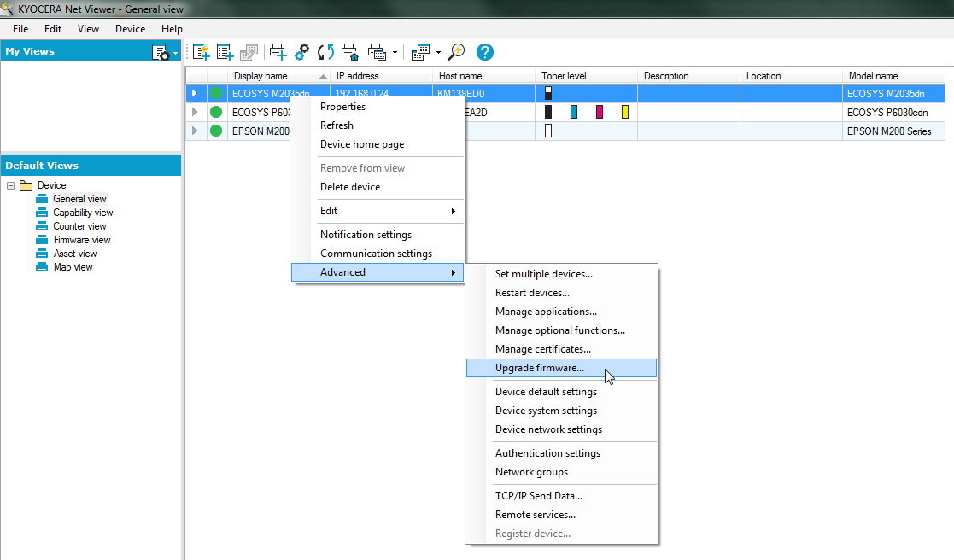The width and height of the screenshot is (954, 560).
Task: Click the Capability view list icon
Action: click(42, 213)
